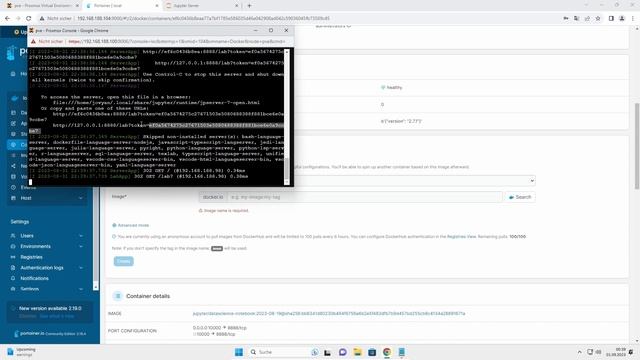
Task: Dismiss the new version notice
Action: click(28, 316)
